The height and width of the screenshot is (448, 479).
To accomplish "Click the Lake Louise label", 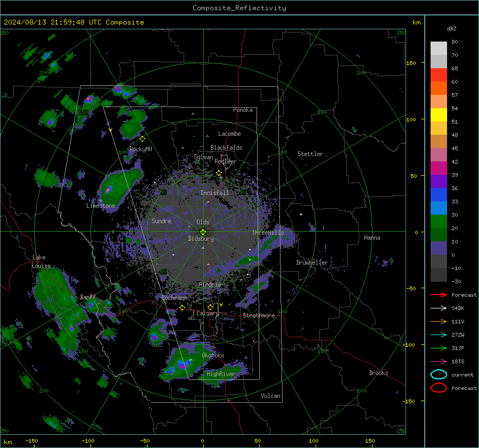I will pyautogui.click(x=41, y=262).
